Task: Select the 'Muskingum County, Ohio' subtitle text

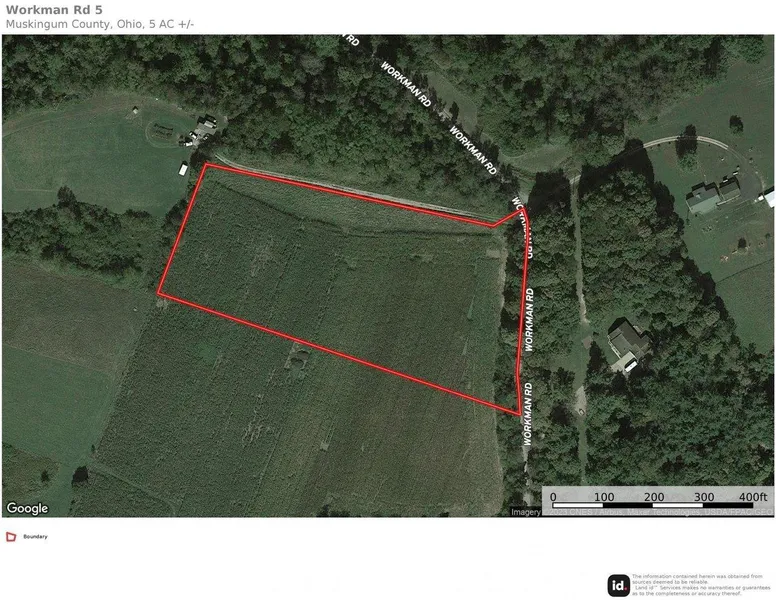Action: (74, 24)
